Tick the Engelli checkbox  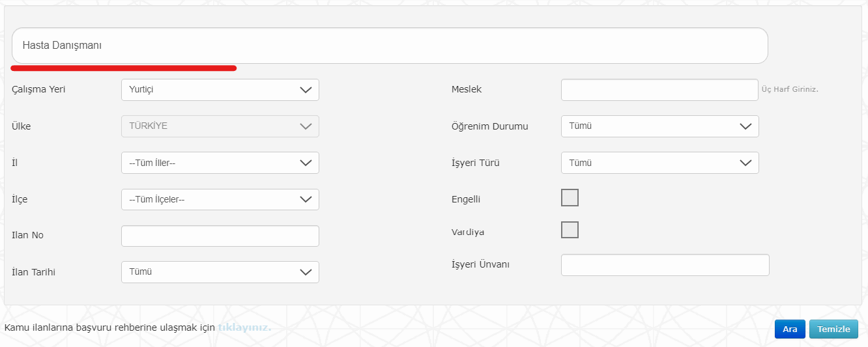[570, 198]
